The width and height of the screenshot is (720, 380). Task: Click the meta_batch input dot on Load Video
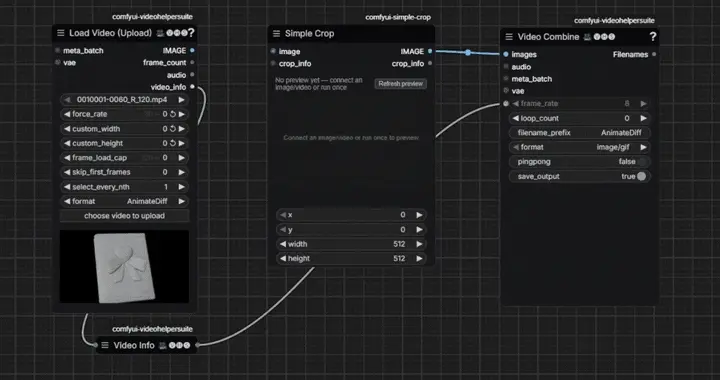pos(57,50)
